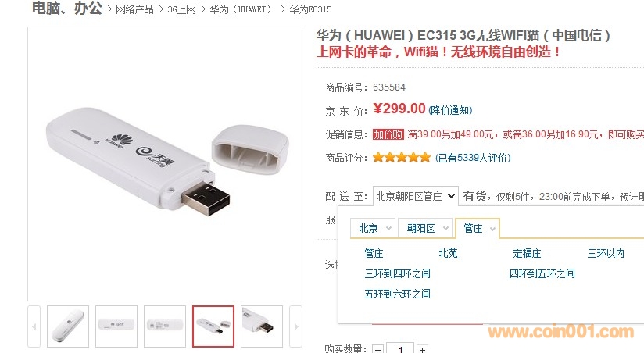Choose 定福庄 from area list
Image resolution: width=644 pixels, height=353 pixels.
pos(527,253)
